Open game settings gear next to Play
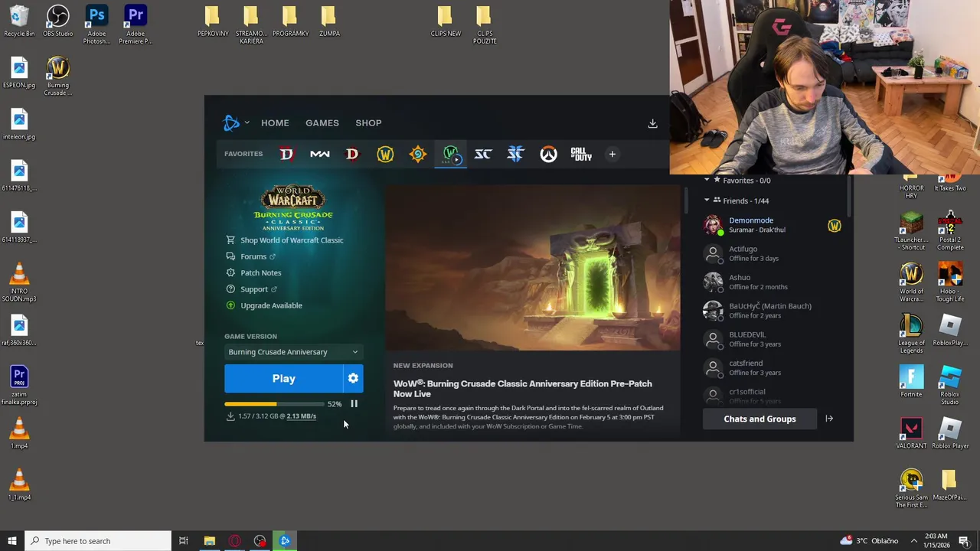 [353, 378]
